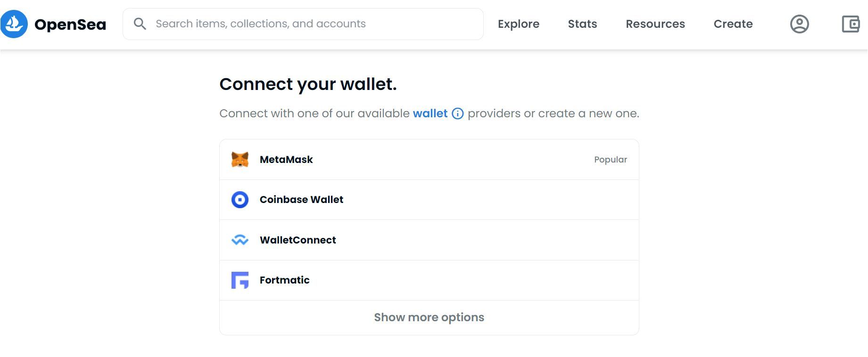Open the wallet icon in header
Image resolution: width=868 pixels, height=357 pixels.
(x=851, y=24)
